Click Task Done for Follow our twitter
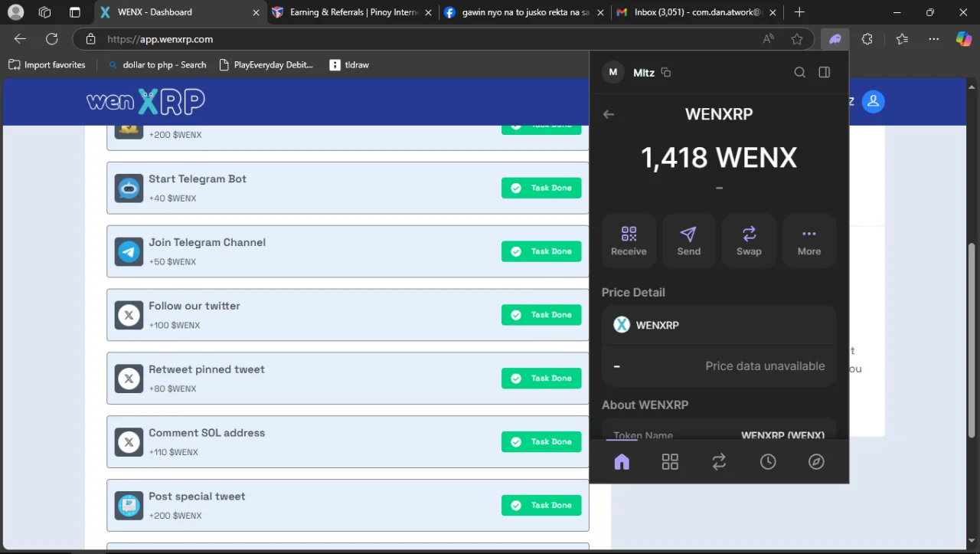The height and width of the screenshot is (554, 980). (541, 315)
